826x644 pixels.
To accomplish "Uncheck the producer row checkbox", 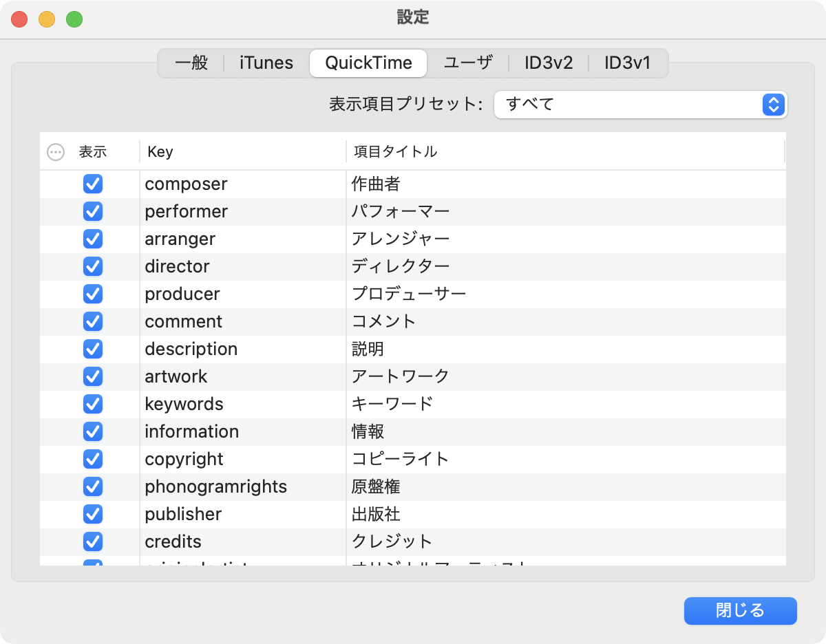I will point(93,294).
